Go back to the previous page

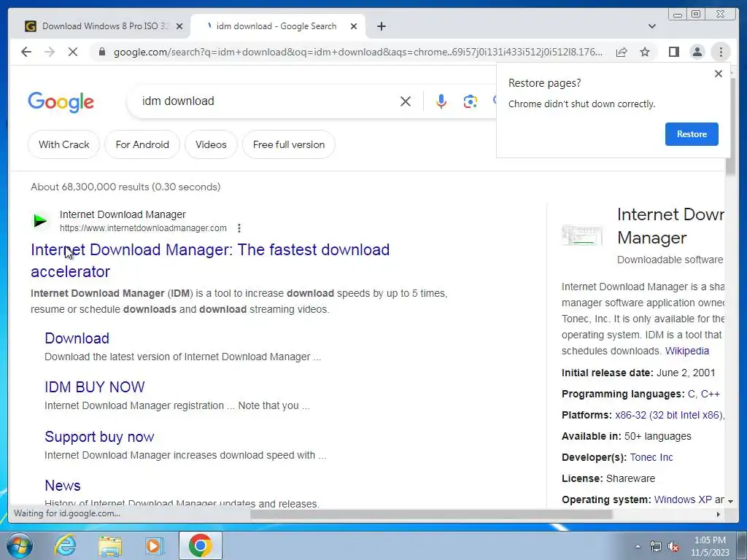[x=26, y=52]
